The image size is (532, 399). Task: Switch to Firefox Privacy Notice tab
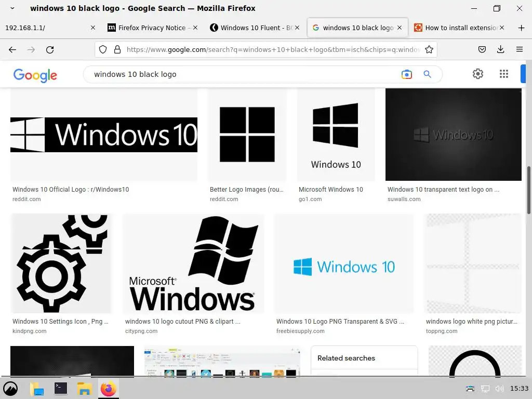tap(152, 28)
